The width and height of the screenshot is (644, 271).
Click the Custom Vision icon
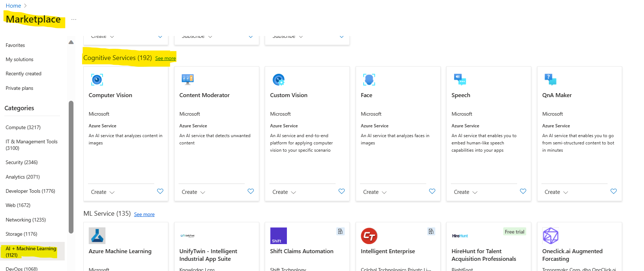279,79
